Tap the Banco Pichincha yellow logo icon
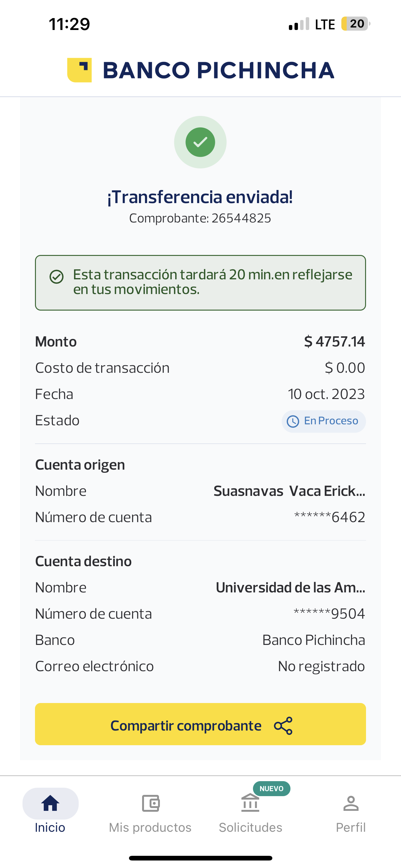Screen dimensions: 401x868 point(79,70)
